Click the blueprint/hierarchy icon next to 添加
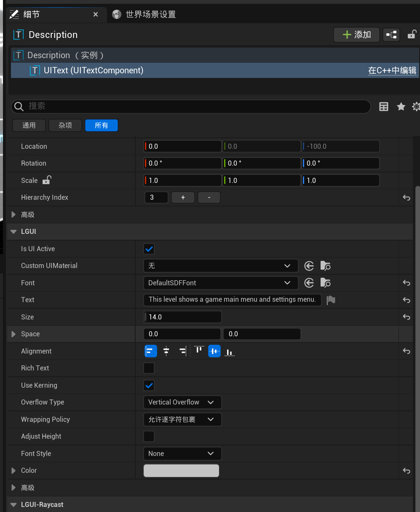The width and height of the screenshot is (420, 512). [x=391, y=35]
